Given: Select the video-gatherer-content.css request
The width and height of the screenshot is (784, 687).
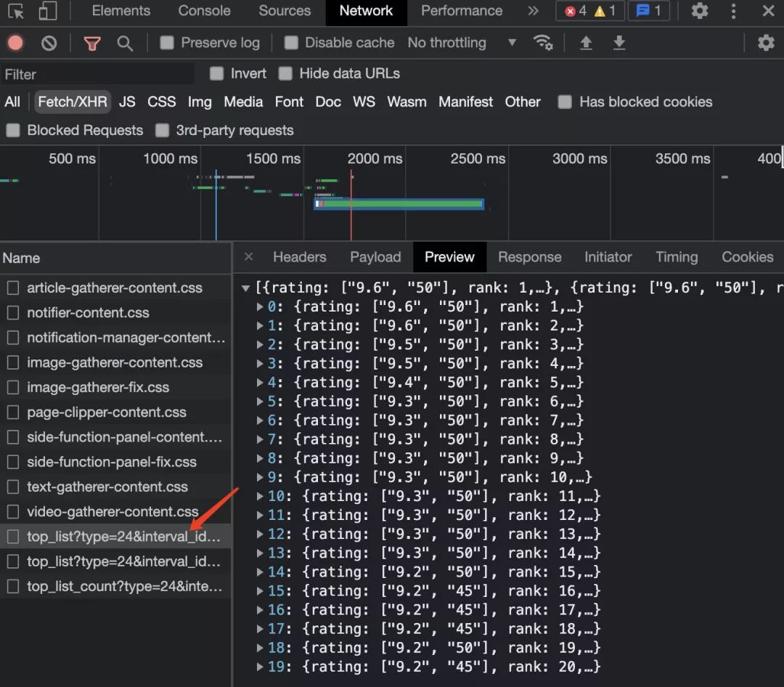Looking at the screenshot, I should pyautogui.click(x=115, y=511).
